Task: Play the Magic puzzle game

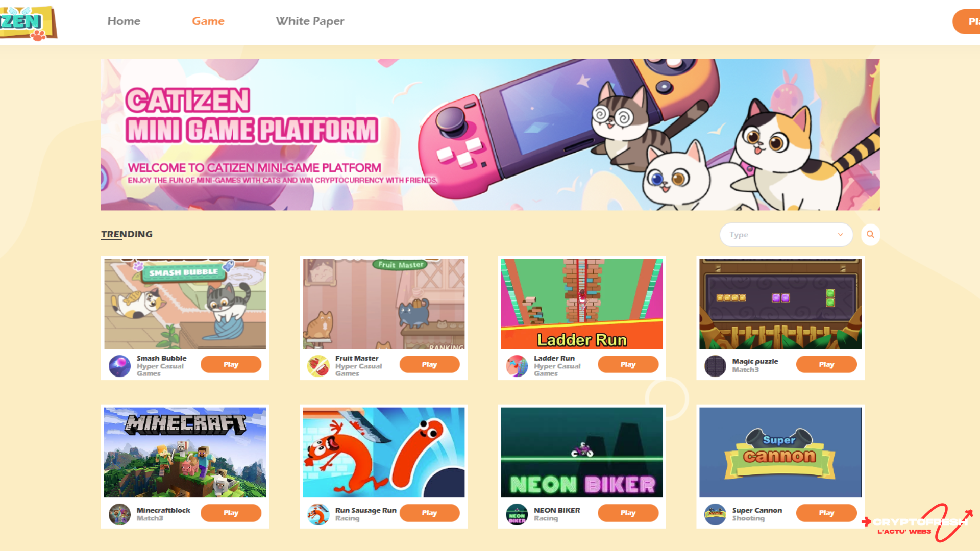Action: pos(826,364)
